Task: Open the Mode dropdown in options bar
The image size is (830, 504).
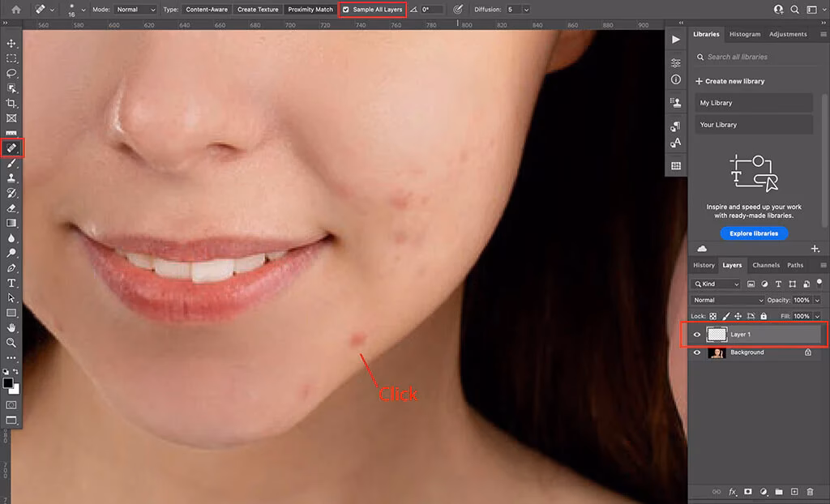Action: click(135, 10)
